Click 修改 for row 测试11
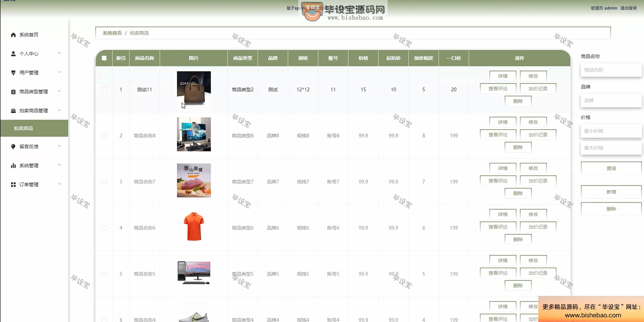 tap(533, 76)
